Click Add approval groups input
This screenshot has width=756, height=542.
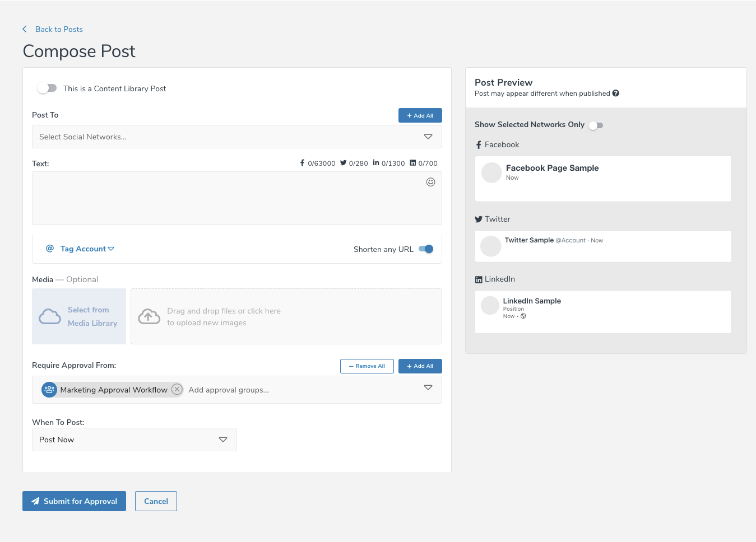[x=229, y=390]
